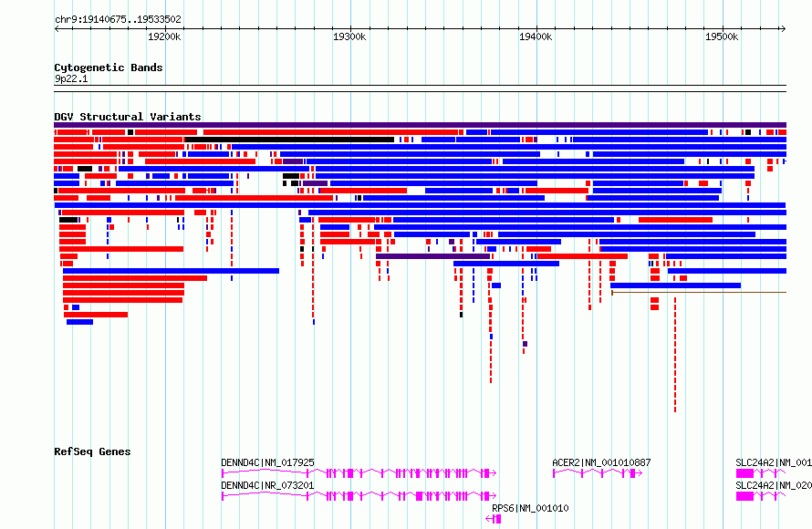Viewport: 812px width, 529px height.
Task: Select the 19500k ruler label
Action: pyautogui.click(x=722, y=36)
